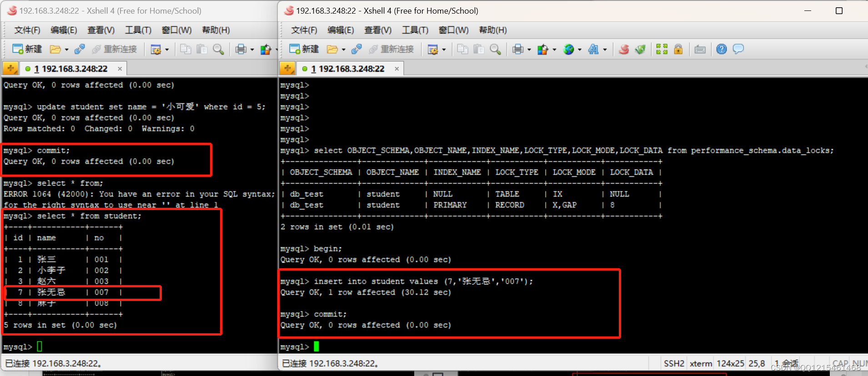Open 文件(F) menu in right window
The height and width of the screenshot is (376, 868).
pos(304,30)
